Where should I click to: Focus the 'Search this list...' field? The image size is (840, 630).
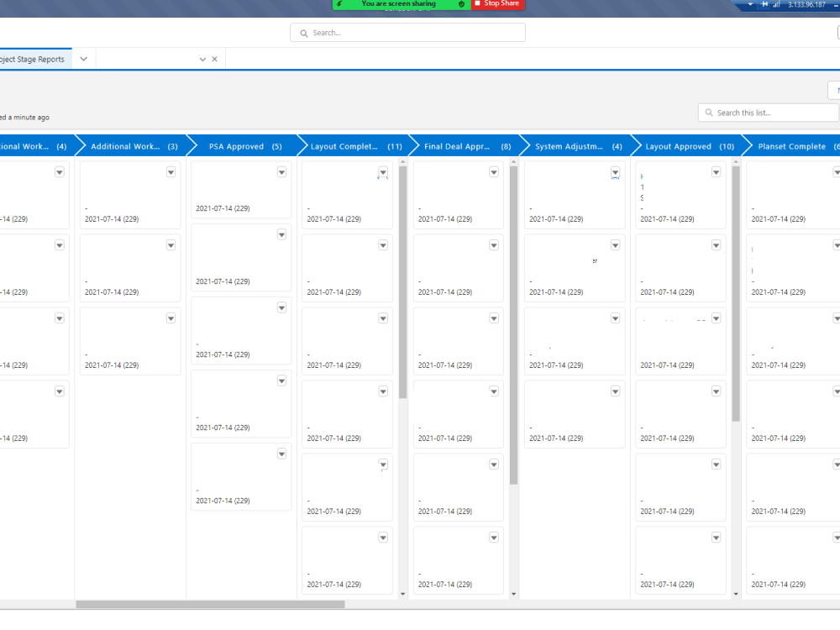pos(769,113)
